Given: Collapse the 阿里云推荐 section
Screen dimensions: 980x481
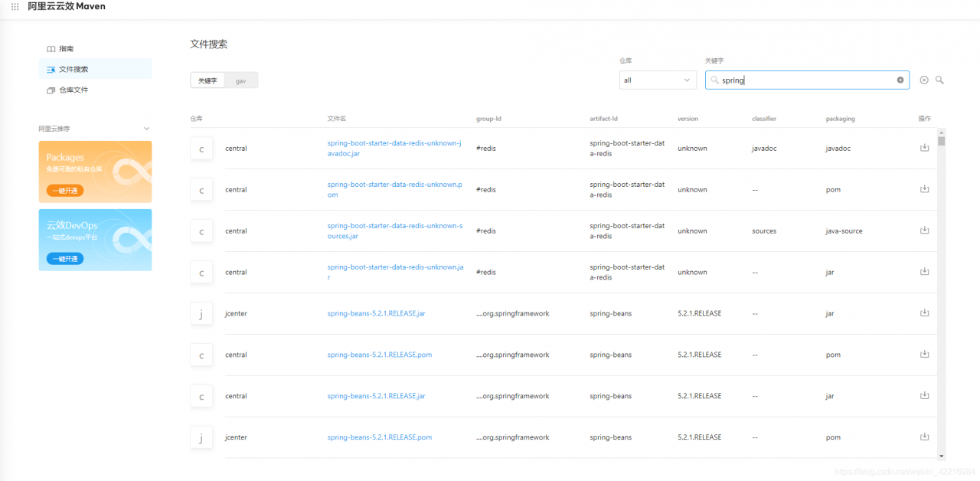Looking at the screenshot, I should pos(147,129).
